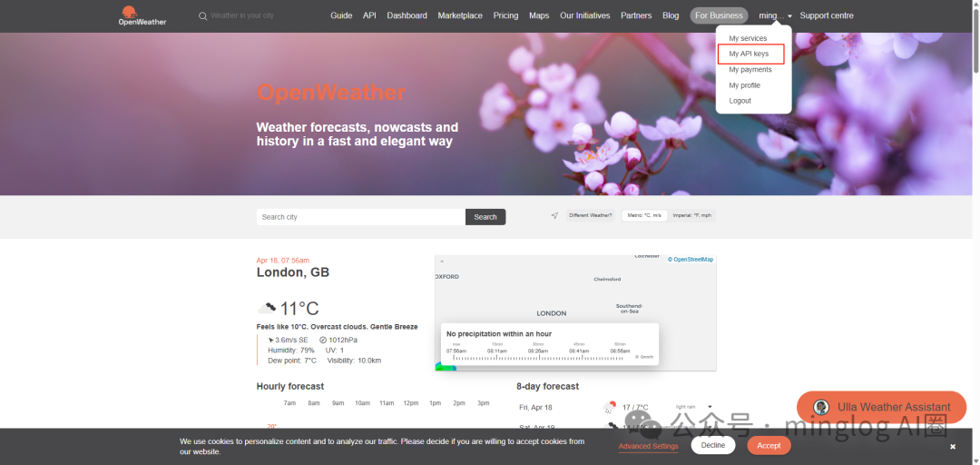Open the Guide menu item
Screen dimensions: 980x465
[341, 15]
